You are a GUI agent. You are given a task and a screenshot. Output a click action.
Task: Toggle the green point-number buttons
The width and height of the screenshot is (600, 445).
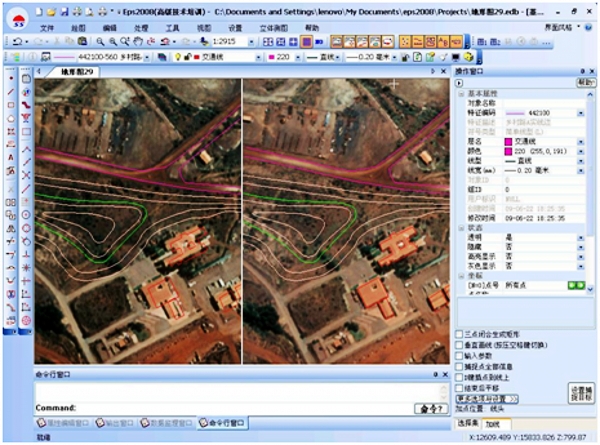pos(576,285)
